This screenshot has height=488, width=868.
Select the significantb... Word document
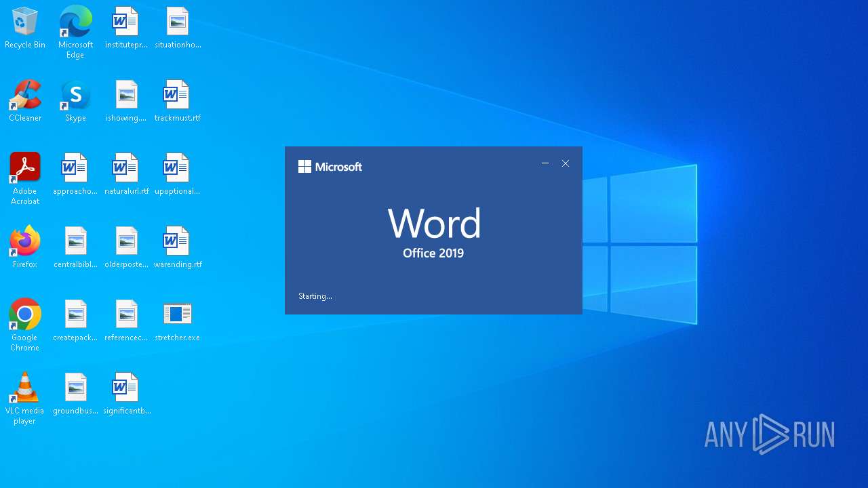tap(126, 394)
